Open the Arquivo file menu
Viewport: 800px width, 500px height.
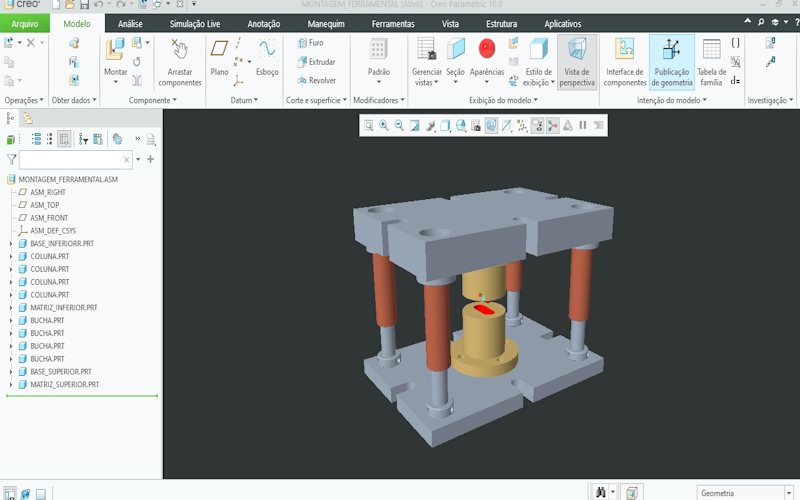[25, 23]
